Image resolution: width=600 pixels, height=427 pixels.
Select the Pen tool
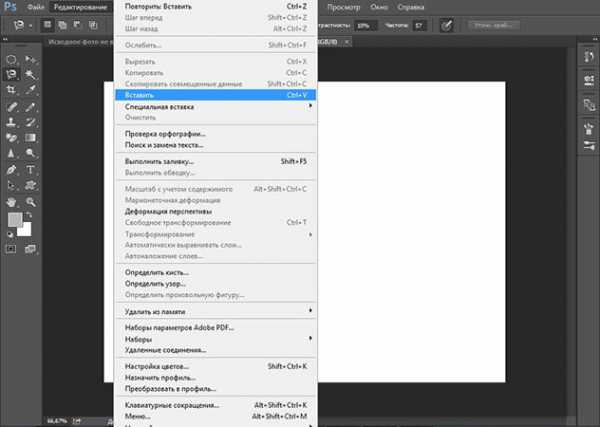11,170
